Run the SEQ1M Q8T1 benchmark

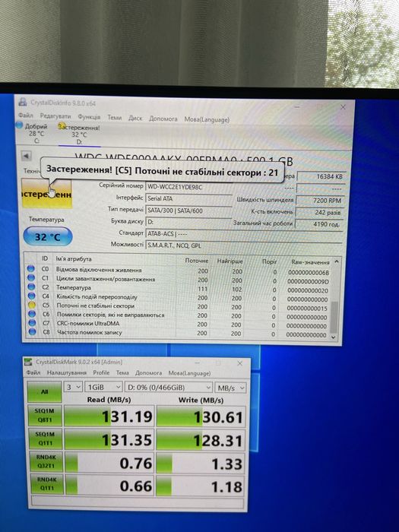pyautogui.click(x=45, y=415)
